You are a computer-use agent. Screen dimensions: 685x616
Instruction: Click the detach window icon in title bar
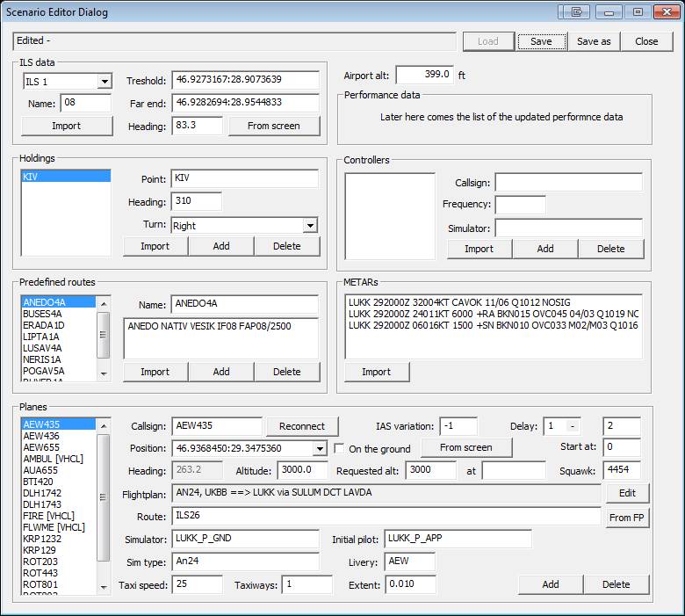coord(577,12)
